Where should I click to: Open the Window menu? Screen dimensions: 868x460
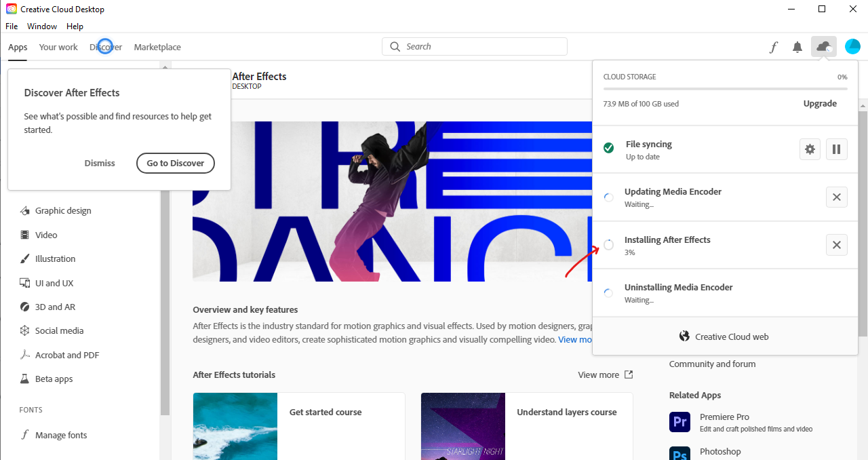pyautogui.click(x=42, y=26)
